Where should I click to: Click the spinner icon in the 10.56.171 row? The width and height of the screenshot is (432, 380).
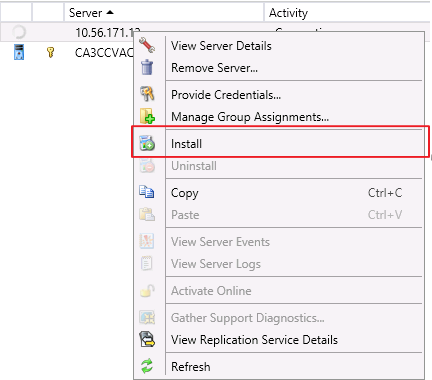coord(19,32)
